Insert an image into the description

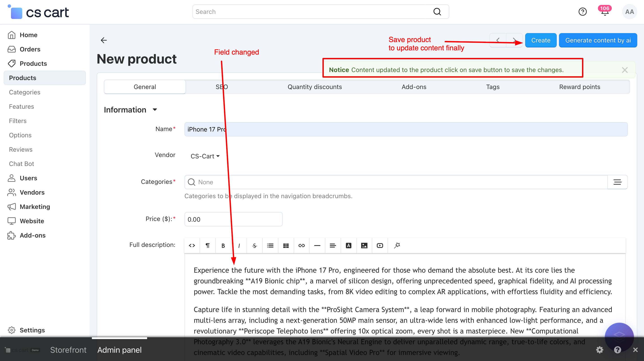(364, 245)
